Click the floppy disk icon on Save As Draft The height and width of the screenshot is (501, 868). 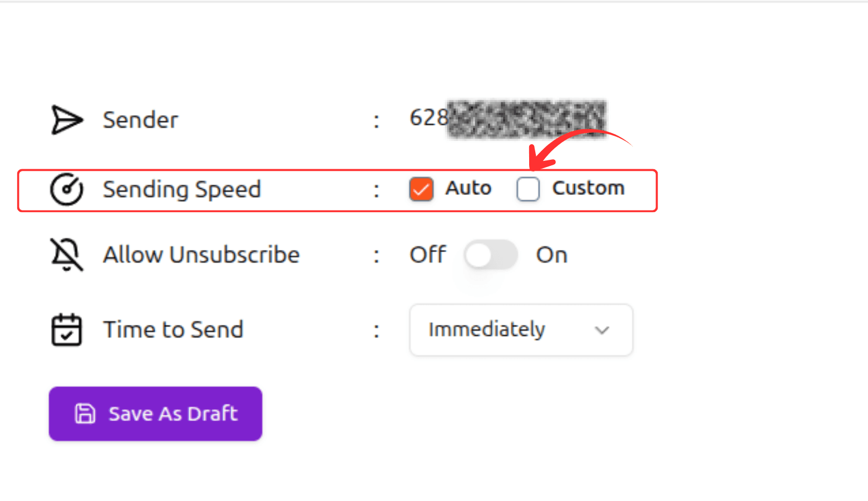click(85, 414)
